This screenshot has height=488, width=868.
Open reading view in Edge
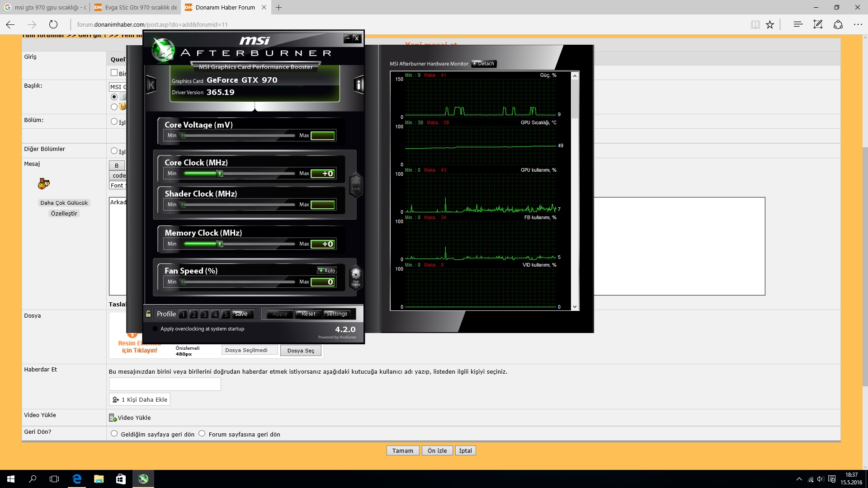(x=755, y=24)
